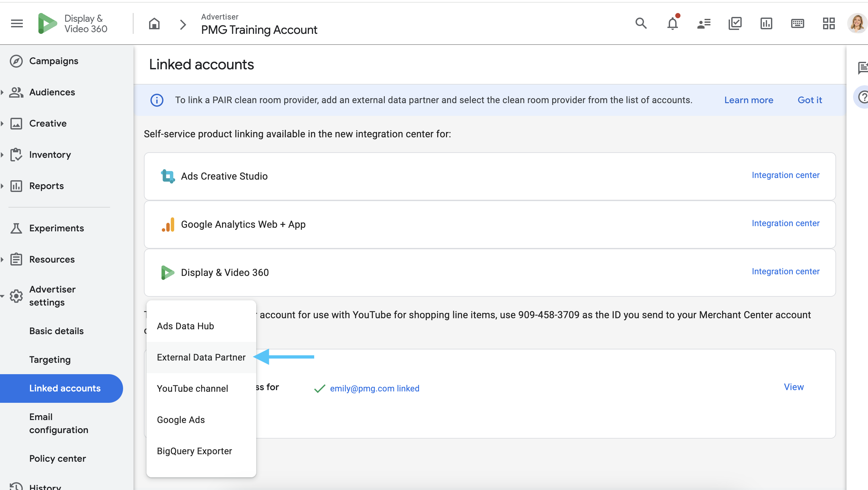Select External Data Partner from the menu
Image resolution: width=868 pixels, height=490 pixels.
(201, 357)
